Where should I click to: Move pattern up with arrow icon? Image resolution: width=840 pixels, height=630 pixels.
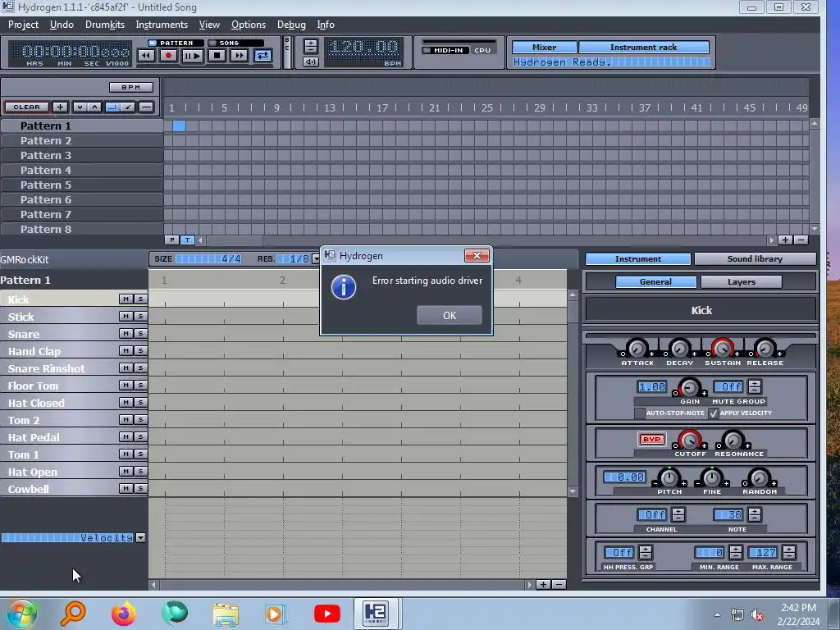(x=94, y=107)
